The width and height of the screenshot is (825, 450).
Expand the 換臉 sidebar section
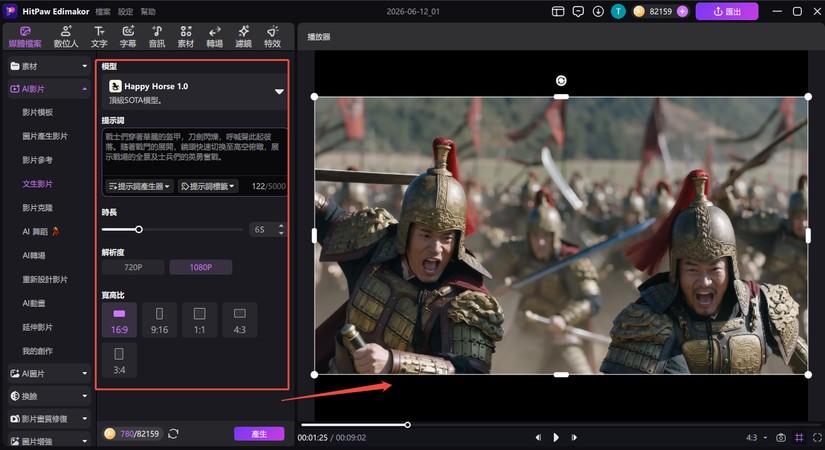(x=49, y=396)
